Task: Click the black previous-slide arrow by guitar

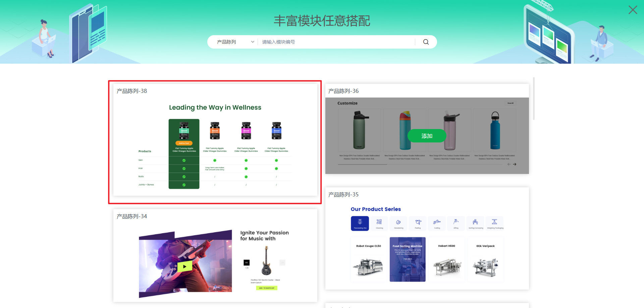Action: coord(247,262)
